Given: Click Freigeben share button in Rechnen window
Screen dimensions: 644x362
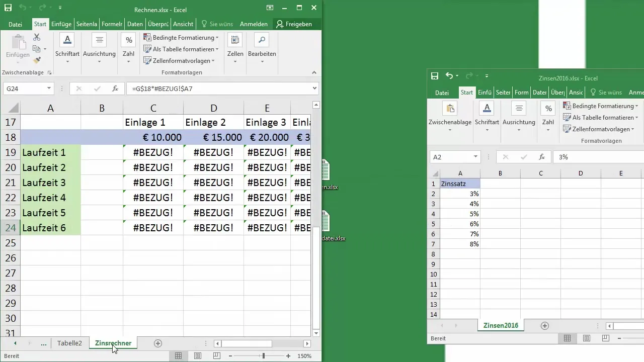Looking at the screenshot, I should (x=294, y=24).
